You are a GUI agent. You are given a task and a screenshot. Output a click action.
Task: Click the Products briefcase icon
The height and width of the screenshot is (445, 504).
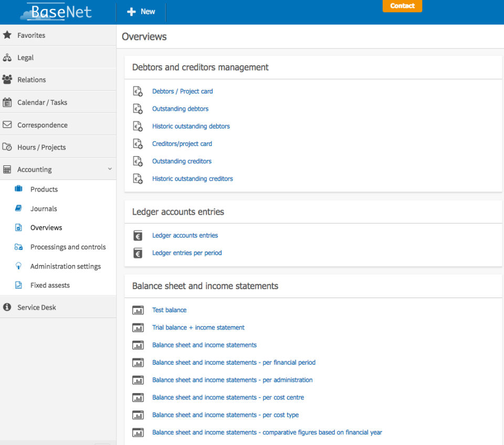point(19,189)
